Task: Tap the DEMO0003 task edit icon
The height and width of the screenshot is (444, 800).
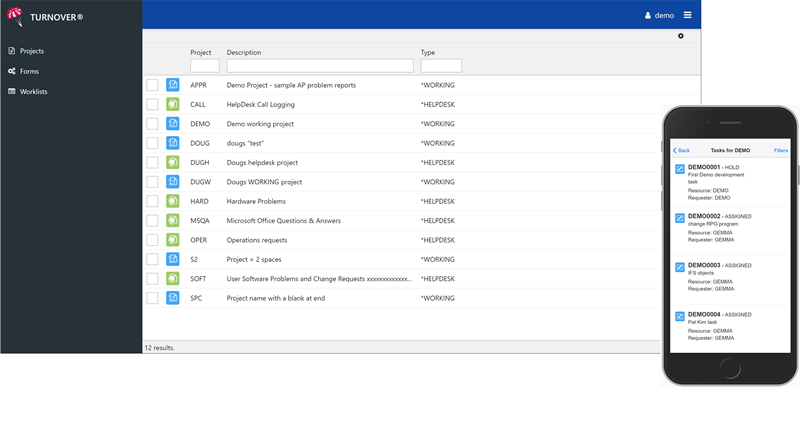Action: coord(680,267)
